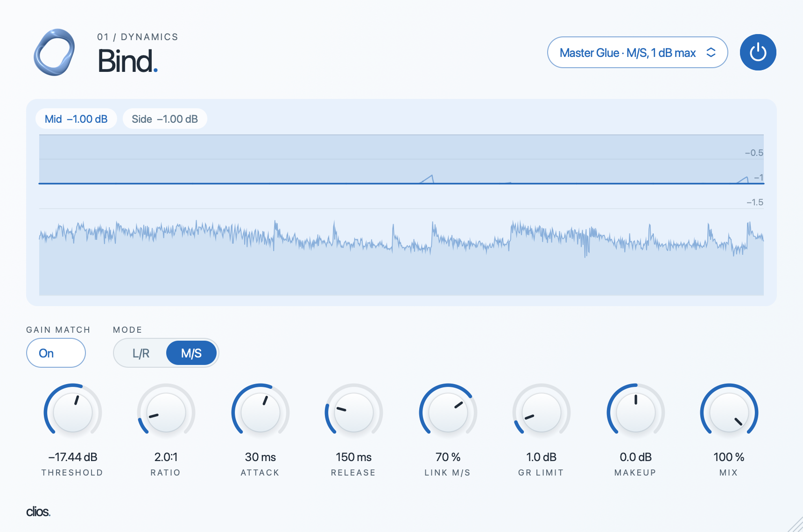The image size is (803, 532).
Task: Click the 70 % link value
Action: point(448,457)
